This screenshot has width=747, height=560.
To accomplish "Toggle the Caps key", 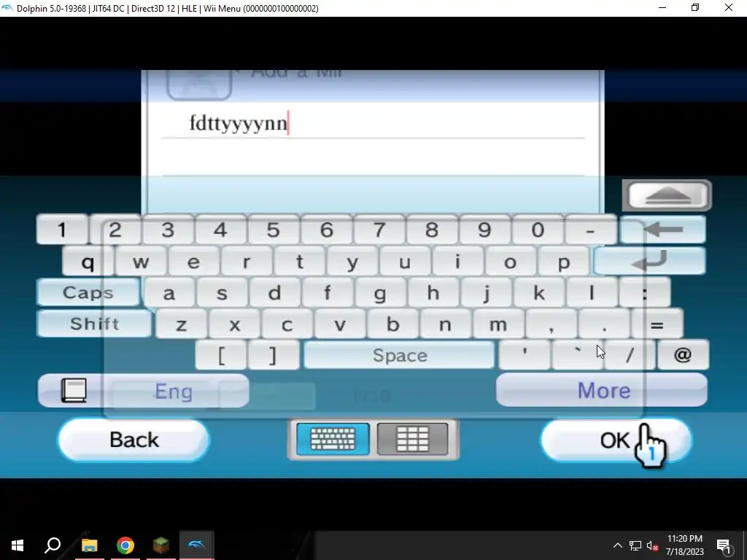I will point(88,292).
